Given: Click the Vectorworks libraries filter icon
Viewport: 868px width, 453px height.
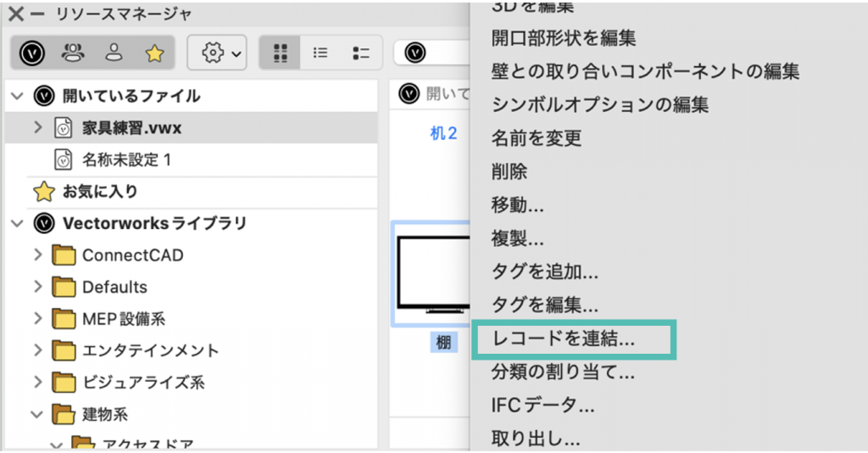Looking at the screenshot, I should coord(32,53).
